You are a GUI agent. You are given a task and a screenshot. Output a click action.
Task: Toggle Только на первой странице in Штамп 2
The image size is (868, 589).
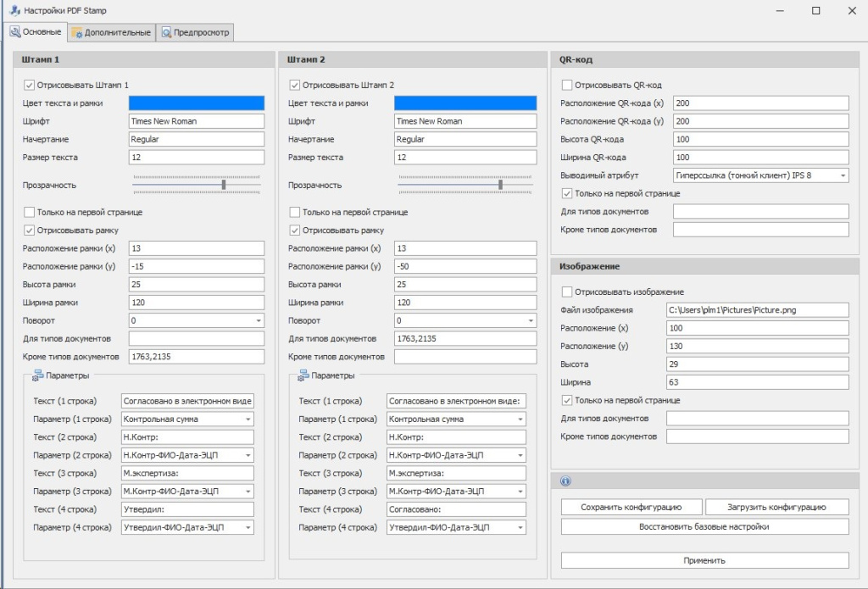(295, 212)
